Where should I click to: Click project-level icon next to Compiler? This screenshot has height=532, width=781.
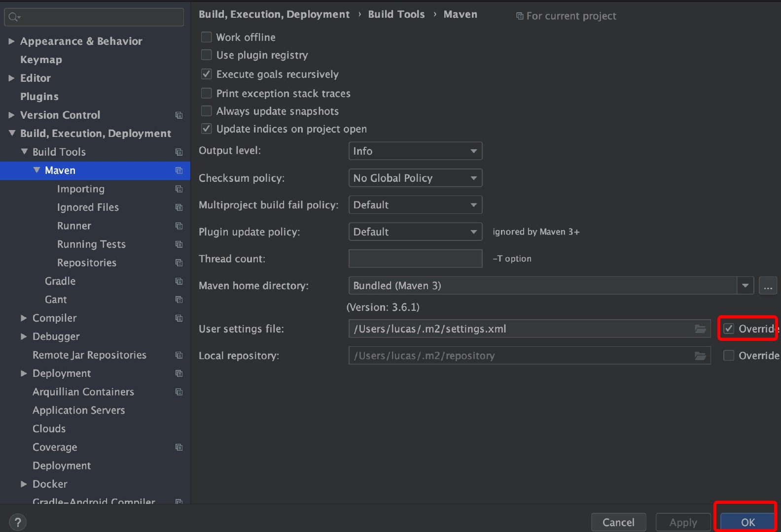[179, 318]
